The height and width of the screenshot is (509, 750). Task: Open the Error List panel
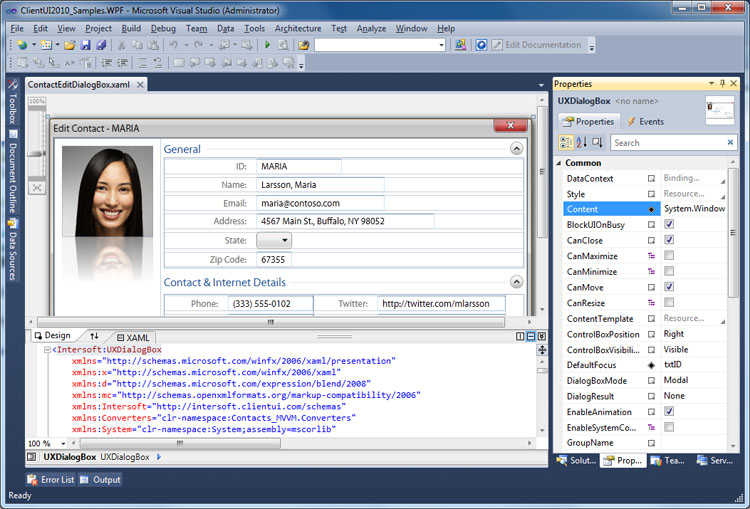(51, 479)
